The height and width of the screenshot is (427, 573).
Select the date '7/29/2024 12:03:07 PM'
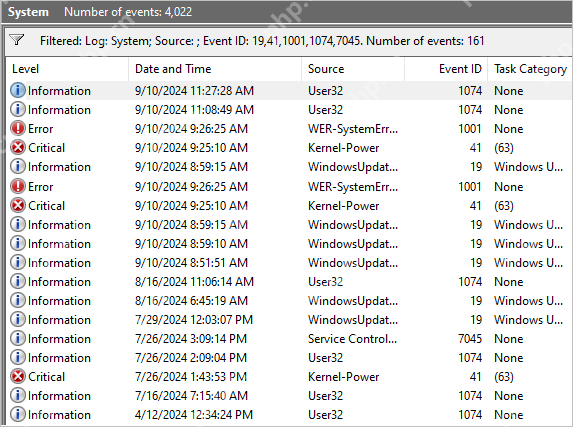point(194,320)
